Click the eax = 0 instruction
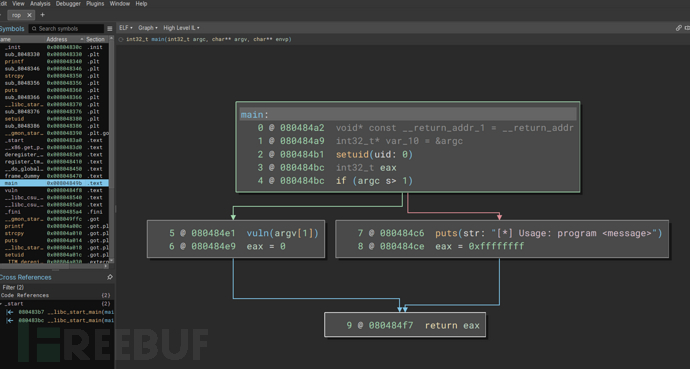Image resolution: width=690 pixels, height=369 pixels. (x=266, y=246)
